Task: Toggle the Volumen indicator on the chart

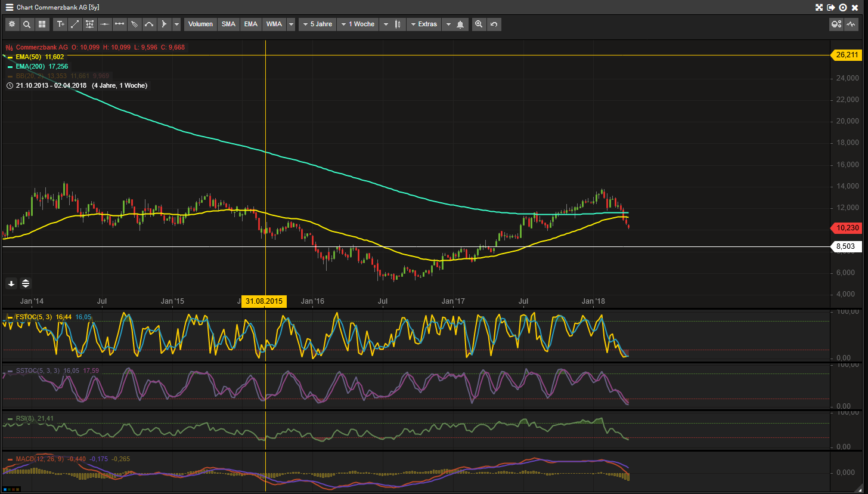Action: [200, 24]
